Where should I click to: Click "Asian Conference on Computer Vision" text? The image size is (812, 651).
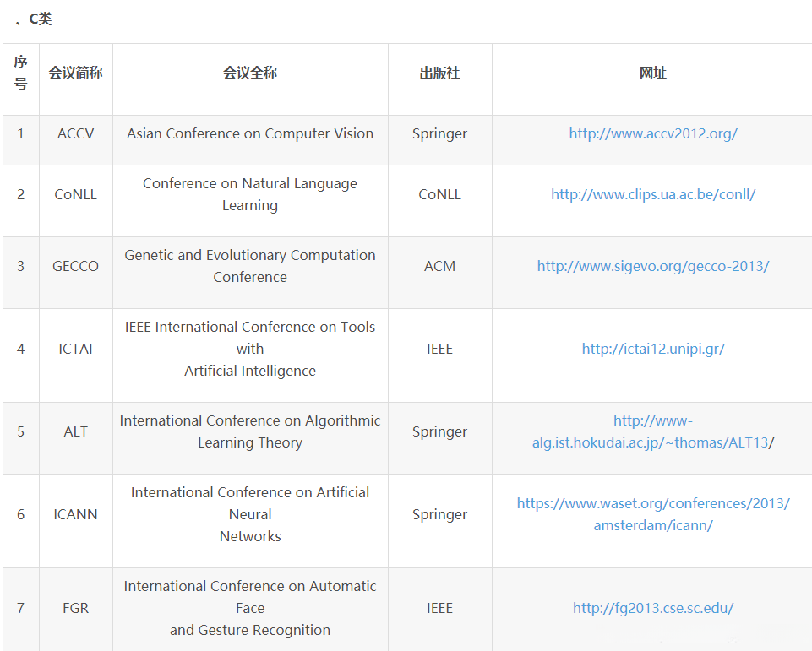pos(249,133)
